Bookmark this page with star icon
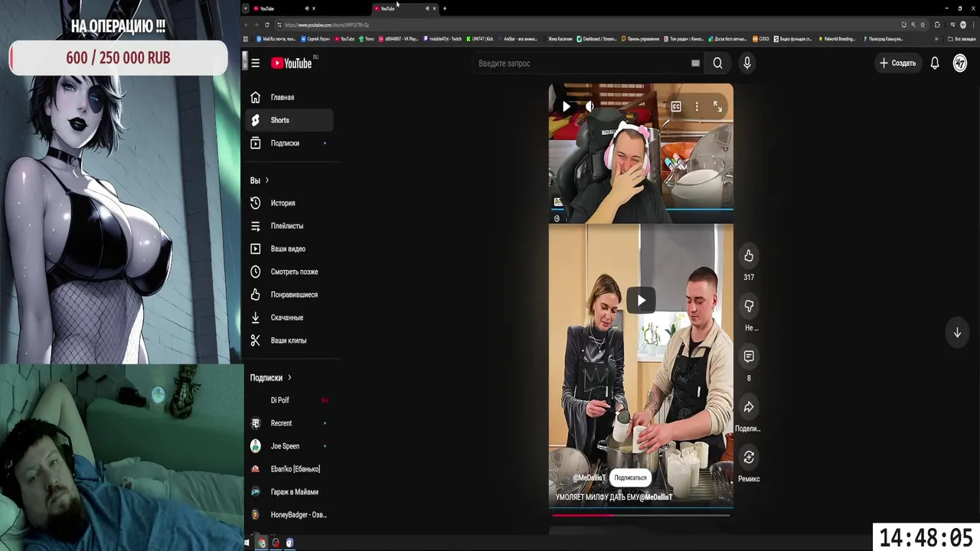 (922, 24)
